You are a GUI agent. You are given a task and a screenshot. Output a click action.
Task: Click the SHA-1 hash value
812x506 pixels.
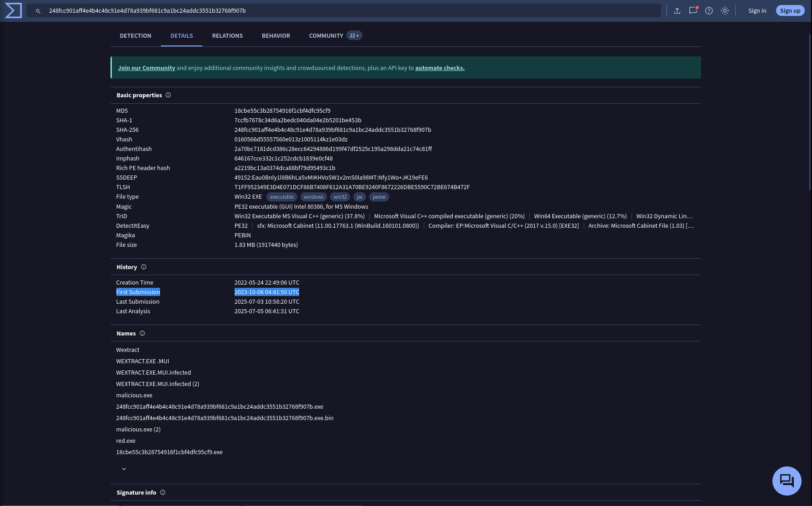point(298,120)
